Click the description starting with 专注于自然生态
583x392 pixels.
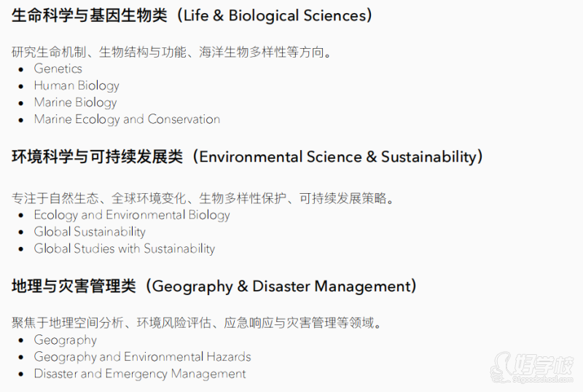[203, 198]
